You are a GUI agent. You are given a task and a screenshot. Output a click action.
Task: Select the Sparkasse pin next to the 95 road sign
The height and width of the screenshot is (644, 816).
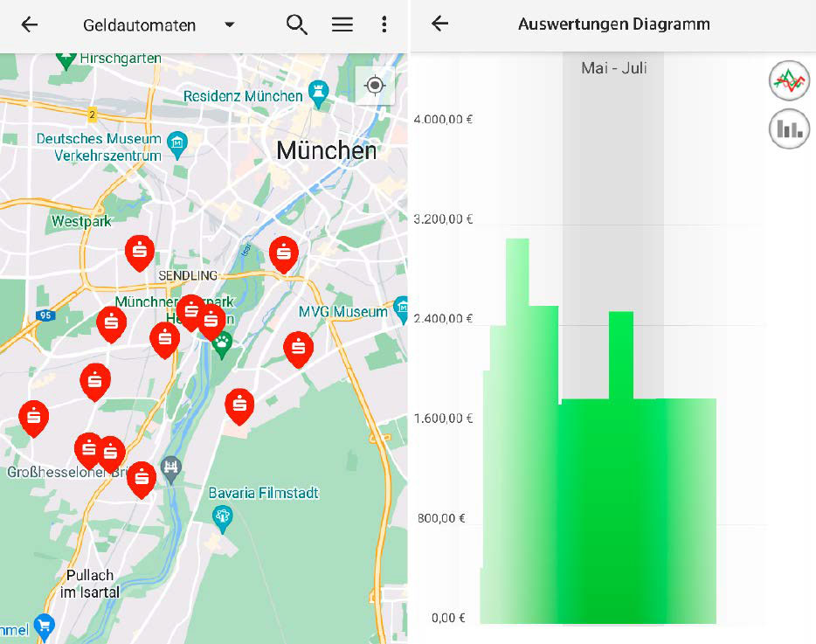111,324
